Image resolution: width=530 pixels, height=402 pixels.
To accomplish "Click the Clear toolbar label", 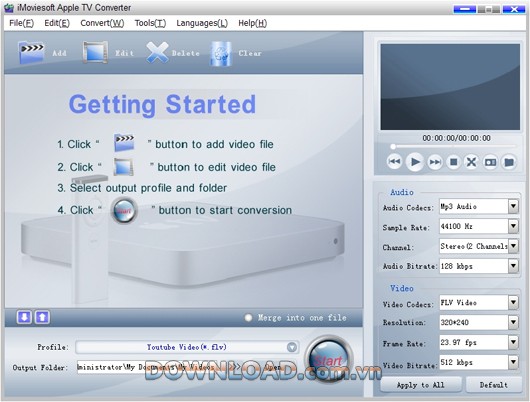I will 250,53.
